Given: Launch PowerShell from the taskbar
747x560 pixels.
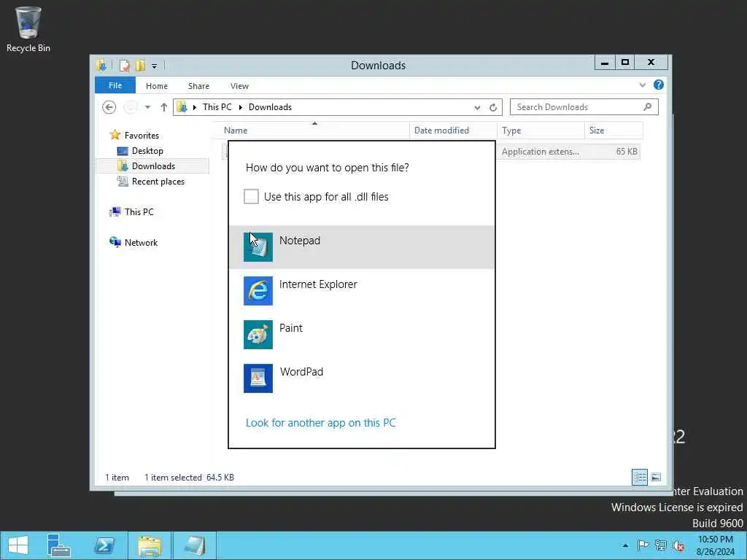Looking at the screenshot, I should pyautogui.click(x=104, y=545).
